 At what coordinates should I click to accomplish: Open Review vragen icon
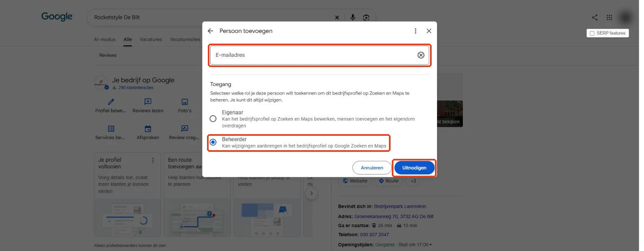point(185,129)
